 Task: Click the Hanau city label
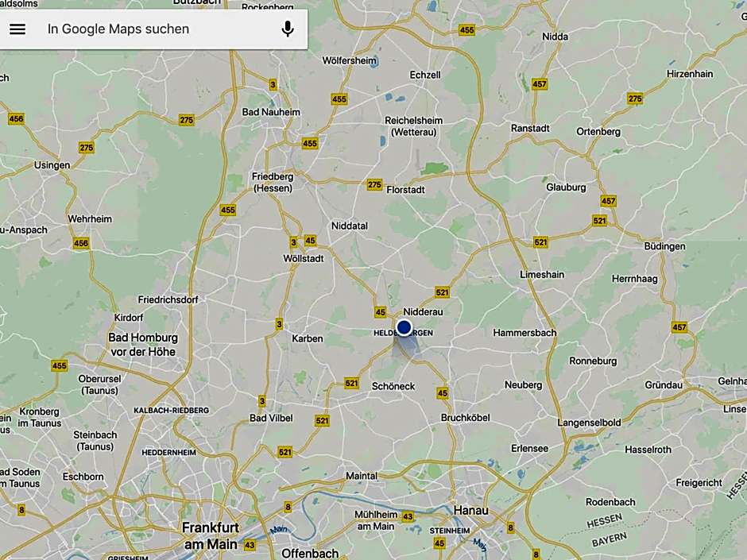470,511
